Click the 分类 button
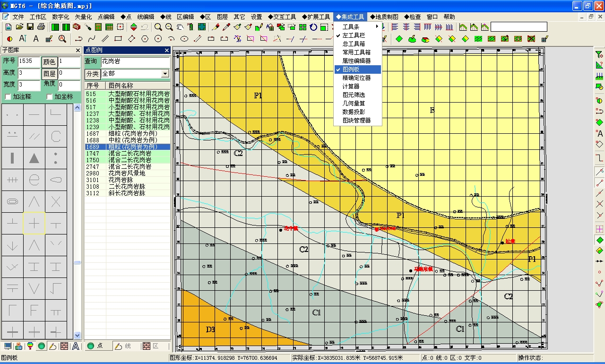 (92, 74)
